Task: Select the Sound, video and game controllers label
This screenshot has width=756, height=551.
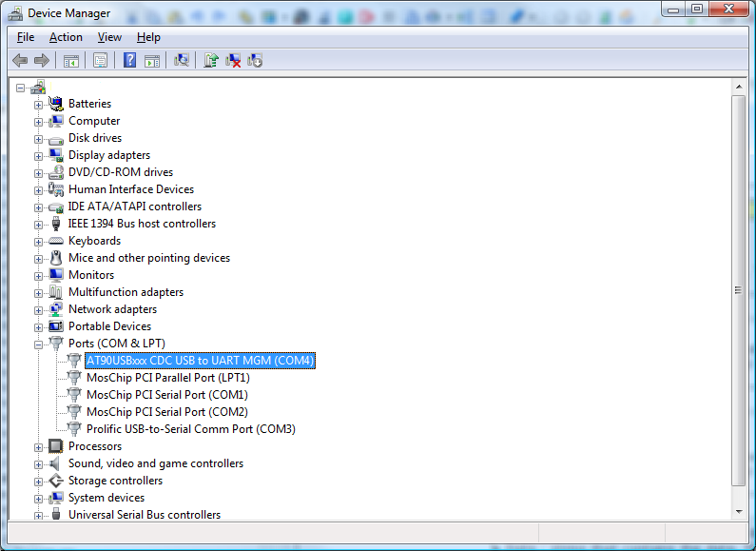Action: pyautogui.click(x=156, y=463)
